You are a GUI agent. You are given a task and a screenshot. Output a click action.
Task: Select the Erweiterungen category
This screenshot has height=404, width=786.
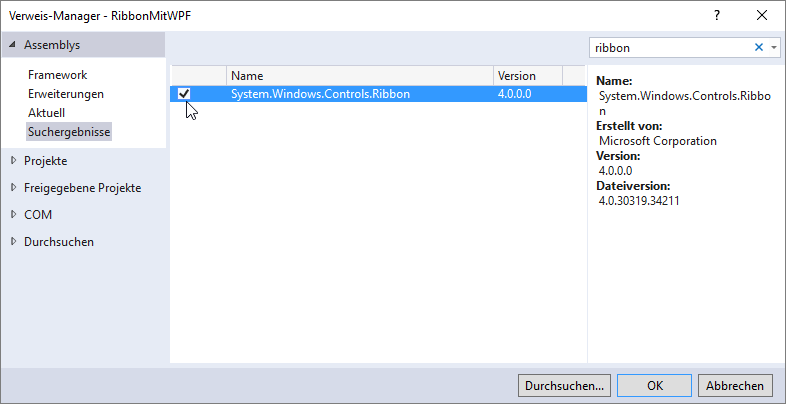tap(66, 94)
